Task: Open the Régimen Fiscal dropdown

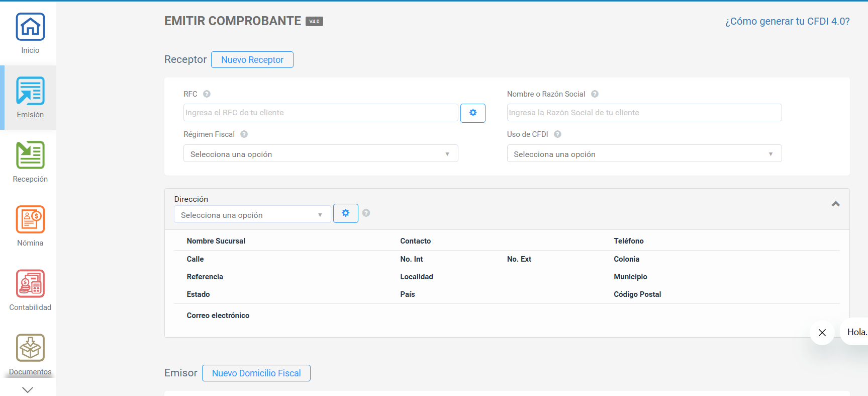Action: (x=321, y=153)
